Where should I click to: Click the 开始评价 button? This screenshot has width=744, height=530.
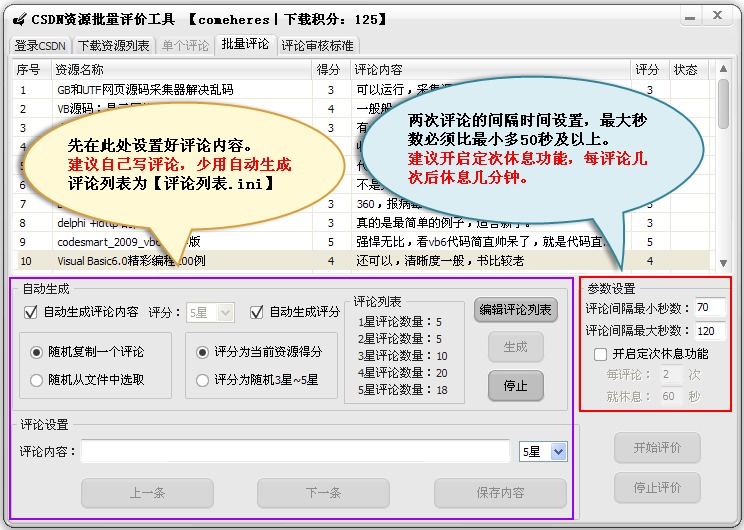[657, 447]
